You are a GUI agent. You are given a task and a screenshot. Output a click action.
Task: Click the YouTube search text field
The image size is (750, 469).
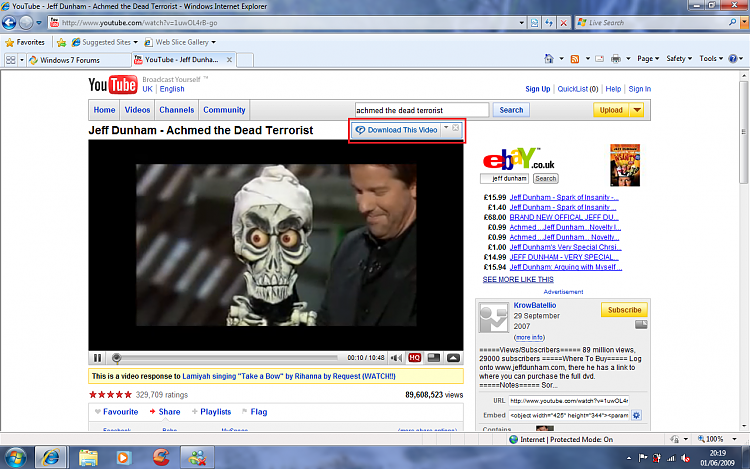pyautogui.click(x=422, y=110)
